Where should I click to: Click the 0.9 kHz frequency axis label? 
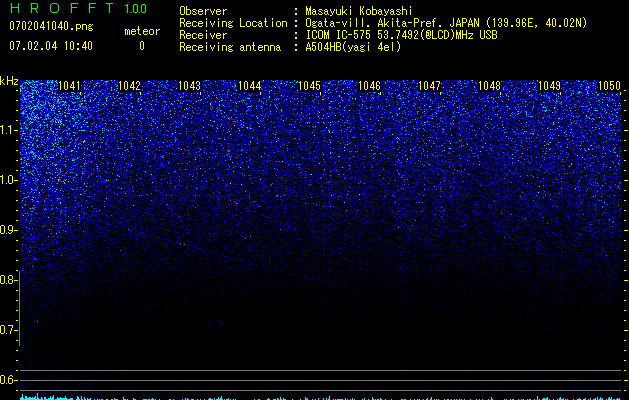click(x=8, y=230)
